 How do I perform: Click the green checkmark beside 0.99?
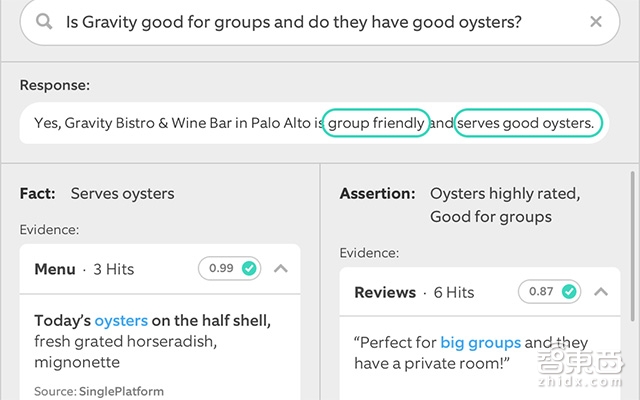tap(249, 268)
